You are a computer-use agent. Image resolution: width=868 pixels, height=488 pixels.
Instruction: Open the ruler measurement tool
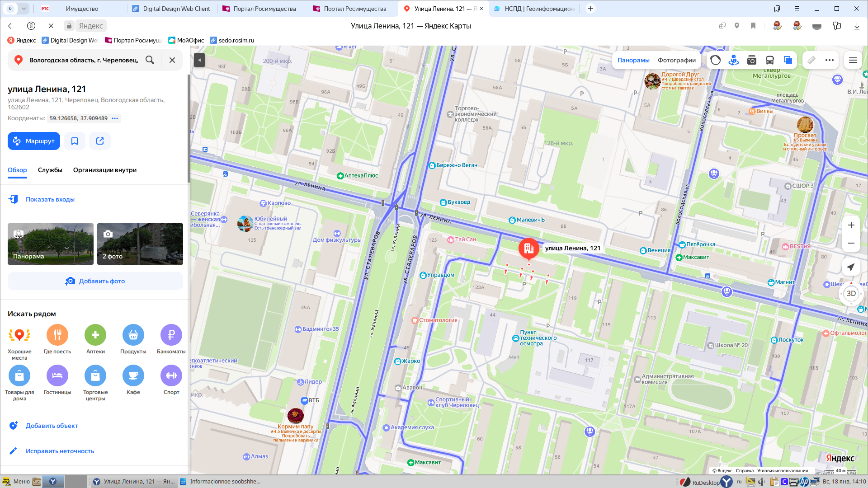(811, 60)
